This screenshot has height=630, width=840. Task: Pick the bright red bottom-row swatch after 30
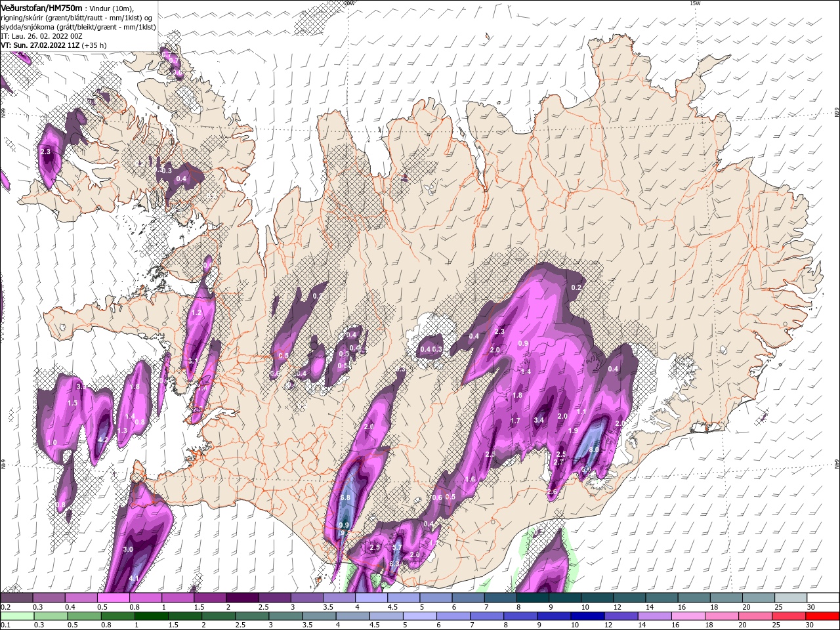(x=823, y=616)
